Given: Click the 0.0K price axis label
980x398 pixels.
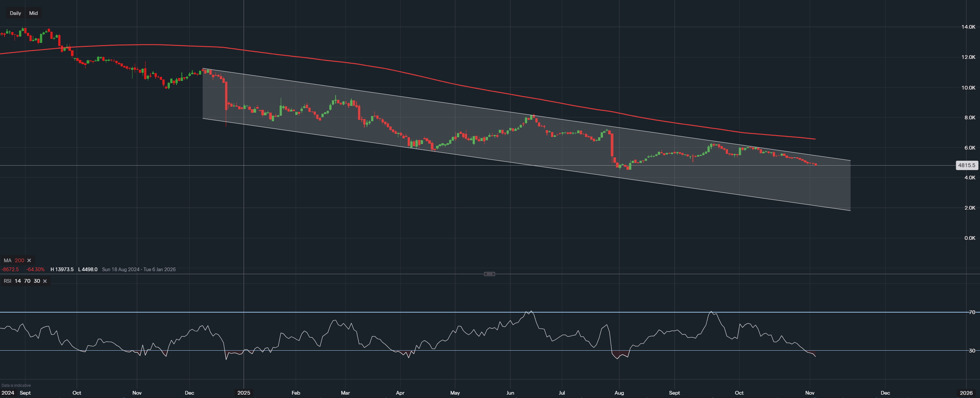Looking at the screenshot, I should [x=970, y=238].
